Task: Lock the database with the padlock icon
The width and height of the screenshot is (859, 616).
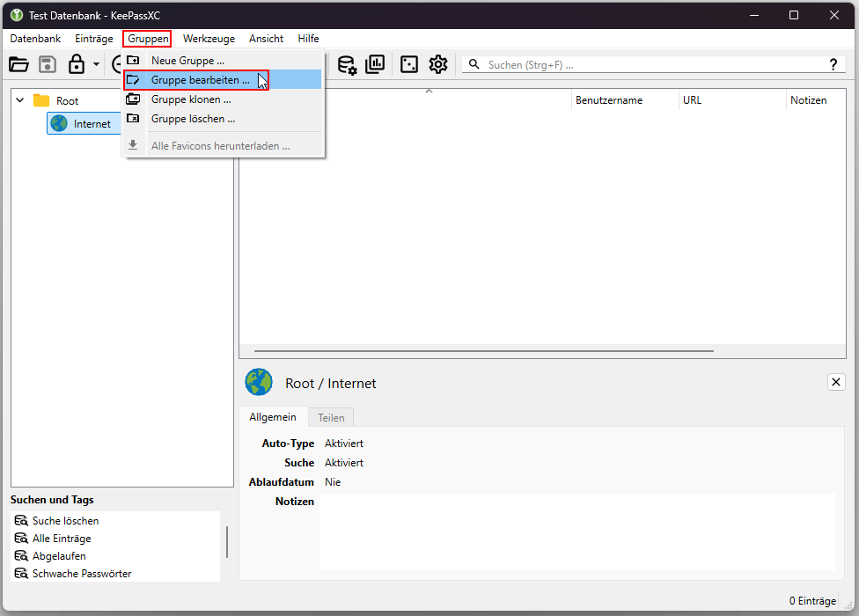Action: pyautogui.click(x=77, y=64)
